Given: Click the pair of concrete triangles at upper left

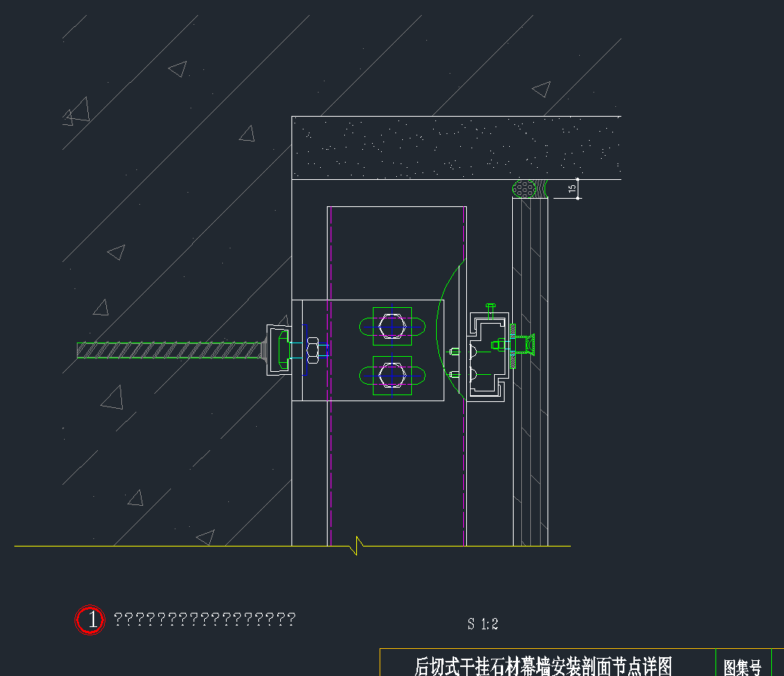Looking at the screenshot, I should click(76, 111).
